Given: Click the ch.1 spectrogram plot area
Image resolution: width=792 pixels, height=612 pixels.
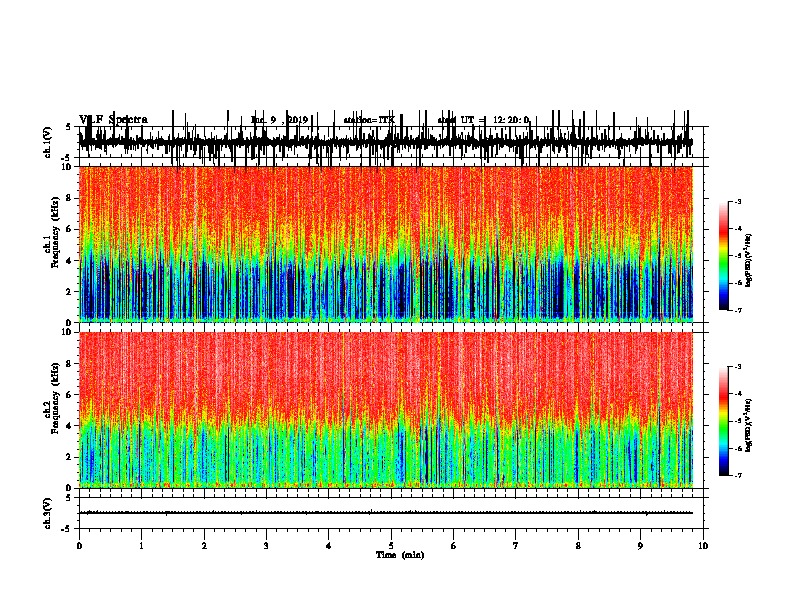Looking at the screenshot, I should 386,244.
